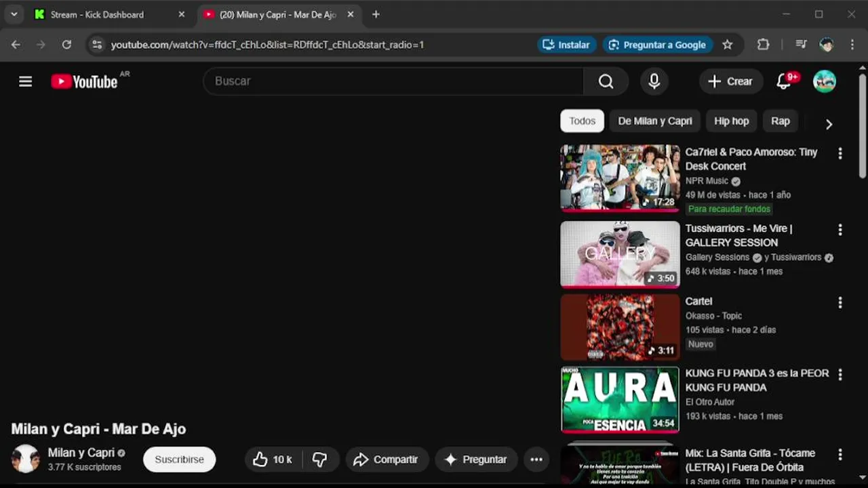Image resolution: width=868 pixels, height=488 pixels.
Task: Like the video with thumbs up
Action: click(273, 460)
